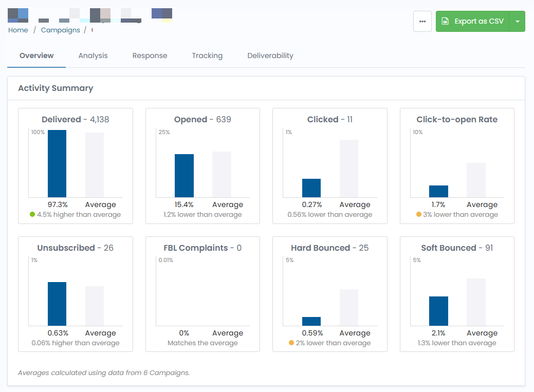Click the 0% value under FBL Complaints
This screenshot has height=392, width=534.
pos(184,333)
